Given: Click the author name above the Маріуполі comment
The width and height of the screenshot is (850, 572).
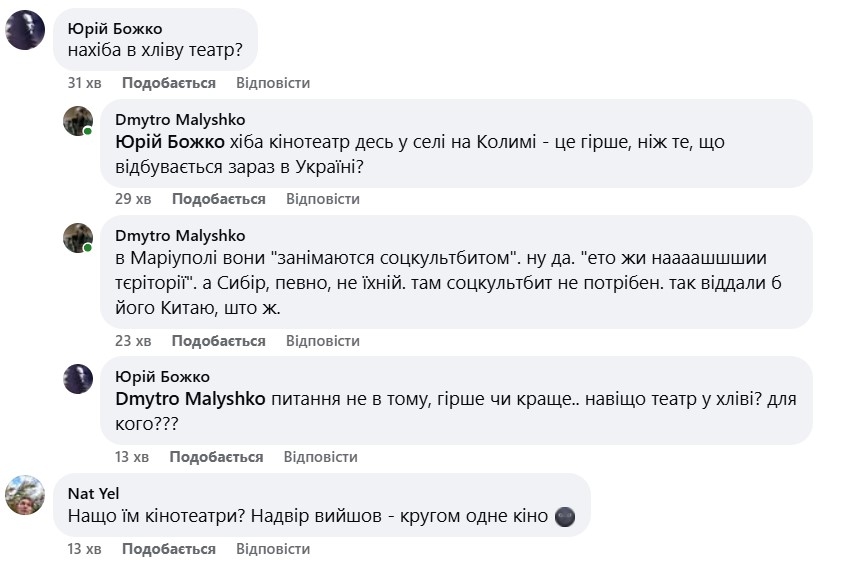Looking at the screenshot, I should [180, 236].
